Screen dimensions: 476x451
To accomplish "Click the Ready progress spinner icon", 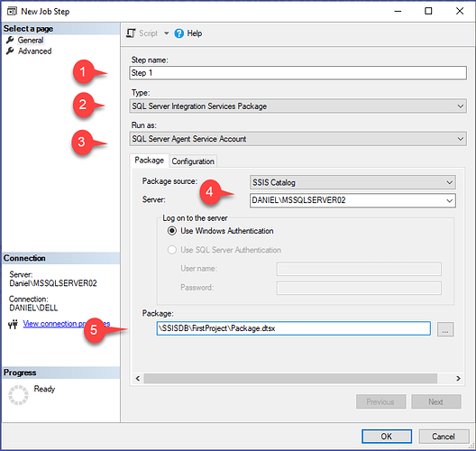I will pos(18,395).
